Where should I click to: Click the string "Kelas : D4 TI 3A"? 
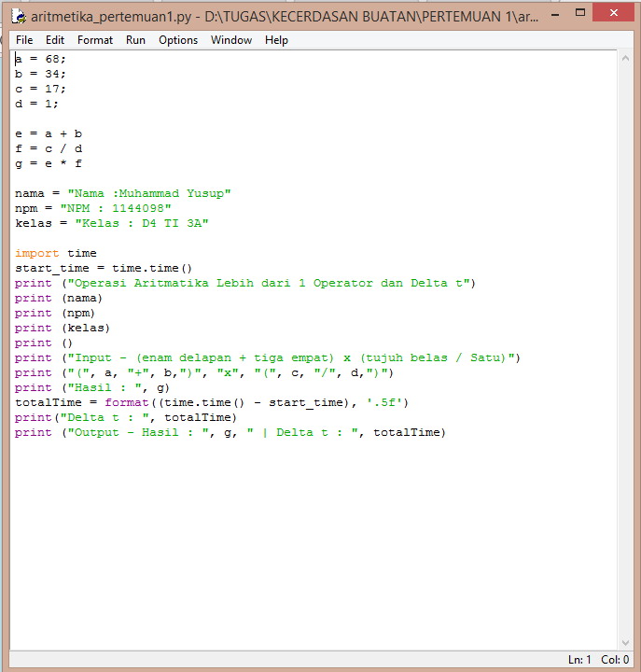(142, 223)
